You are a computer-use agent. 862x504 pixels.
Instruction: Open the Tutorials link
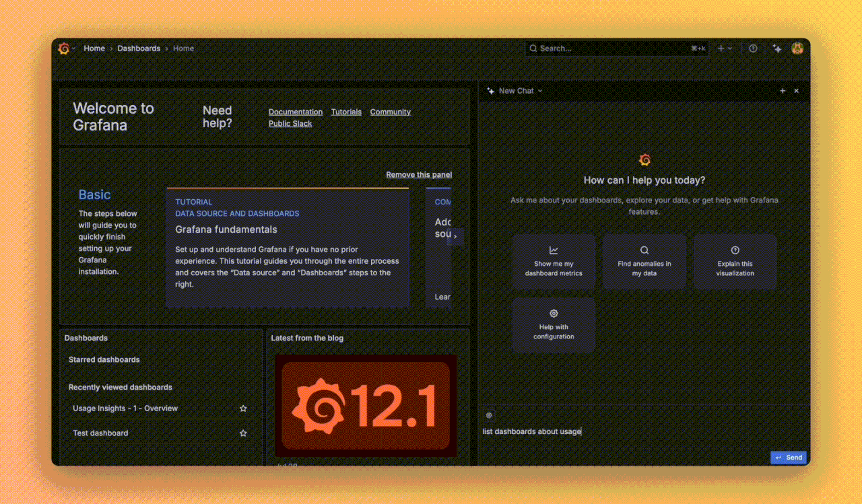pyautogui.click(x=346, y=112)
